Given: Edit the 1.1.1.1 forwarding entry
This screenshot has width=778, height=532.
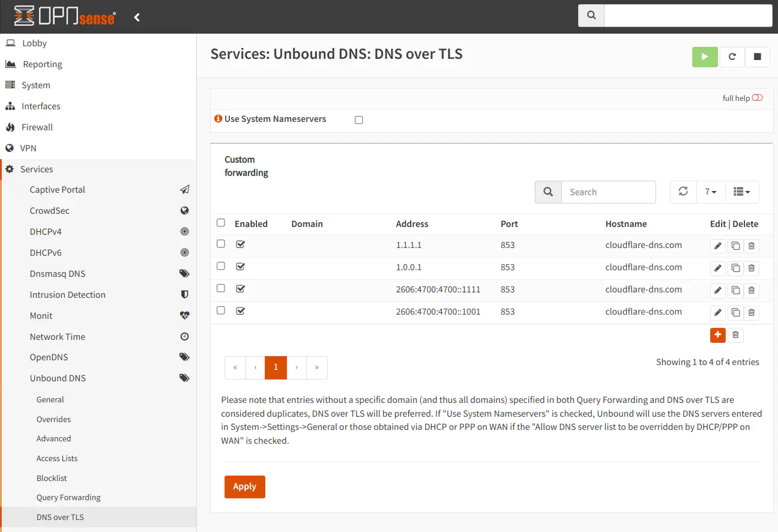Looking at the screenshot, I should 717,246.
